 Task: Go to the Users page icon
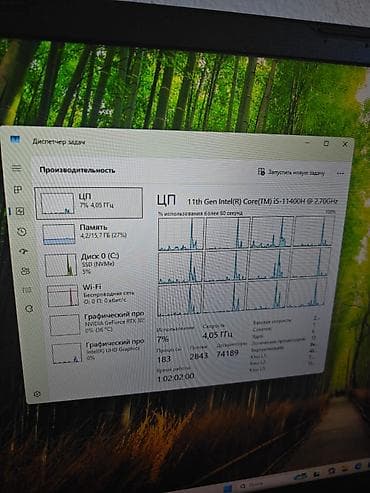click(25, 271)
